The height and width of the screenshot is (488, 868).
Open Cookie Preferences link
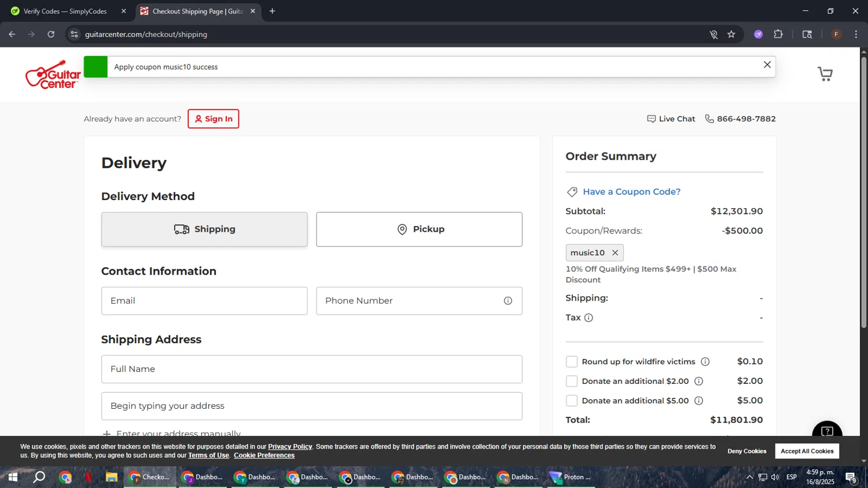point(264,456)
